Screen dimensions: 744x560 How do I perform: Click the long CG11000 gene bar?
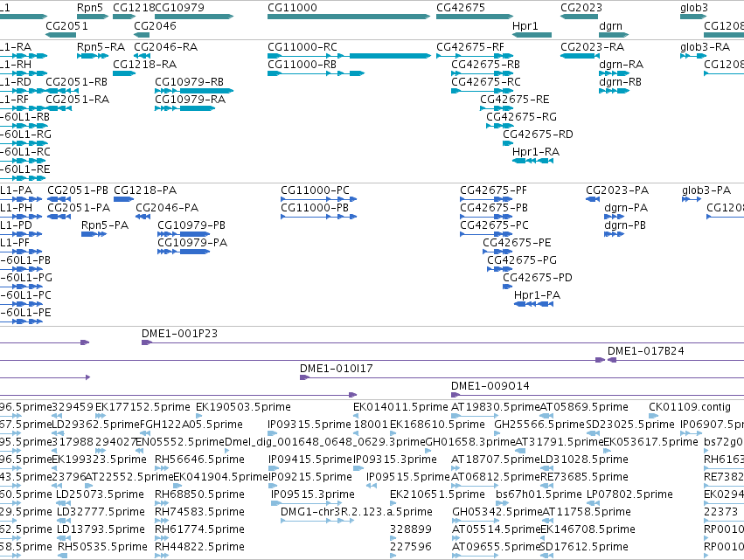[349, 17]
